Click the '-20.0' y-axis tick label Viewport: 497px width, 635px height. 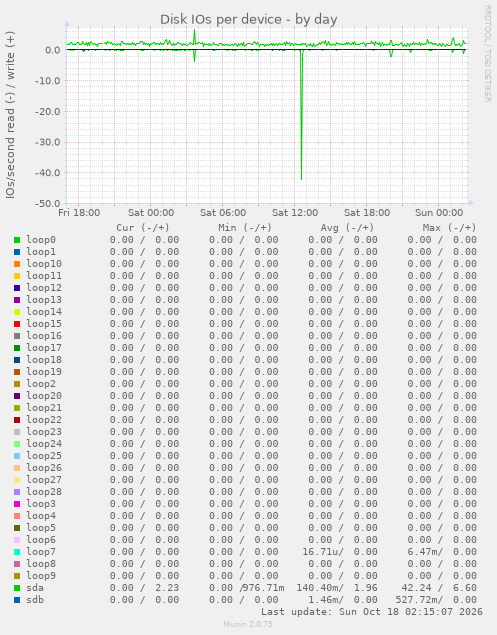pyautogui.click(x=47, y=112)
